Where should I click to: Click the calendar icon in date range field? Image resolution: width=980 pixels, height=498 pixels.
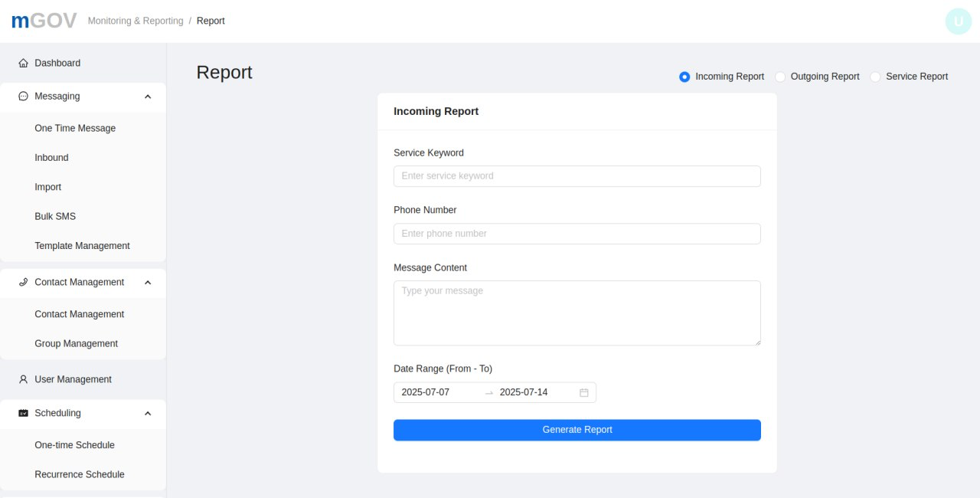(x=584, y=393)
